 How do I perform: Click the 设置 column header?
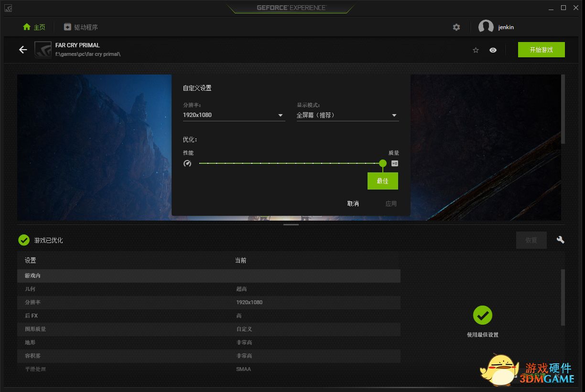[31, 260]
